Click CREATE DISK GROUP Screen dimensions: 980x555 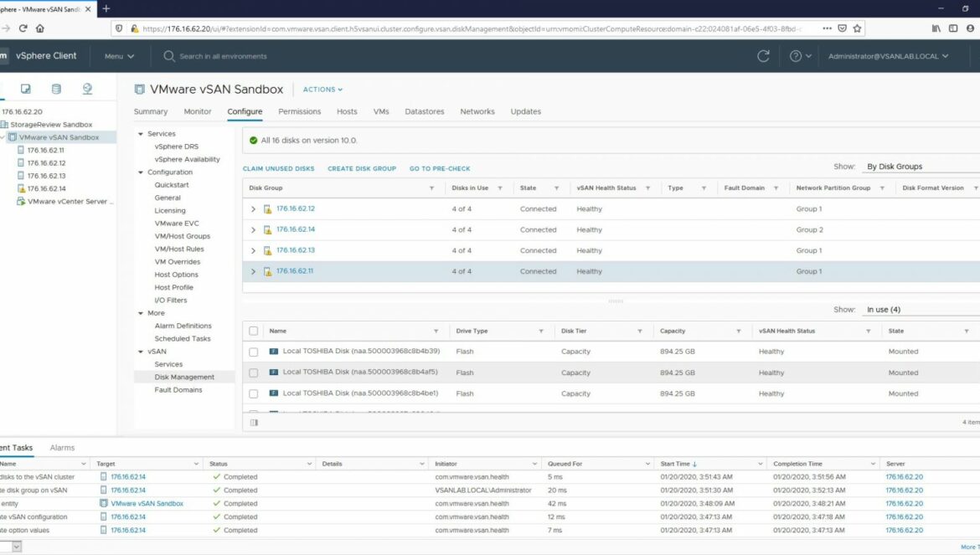[362, 168]
